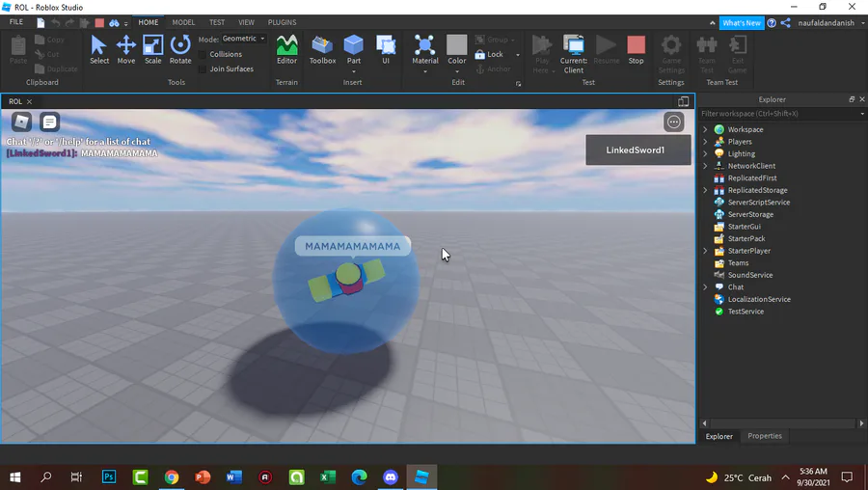This screenshot has height=490, width=868.
Task: Open the naufaldandanish account menu
Action: 830,23
